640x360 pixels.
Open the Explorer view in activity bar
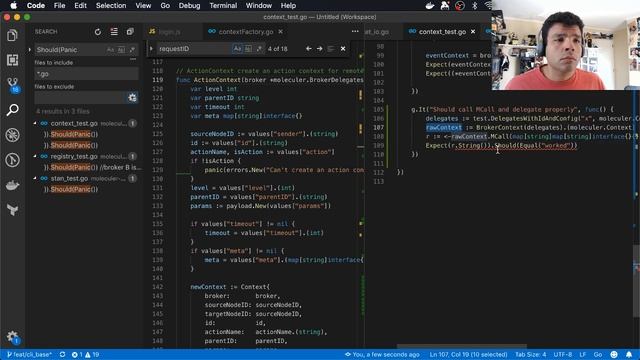click(12, 36)
